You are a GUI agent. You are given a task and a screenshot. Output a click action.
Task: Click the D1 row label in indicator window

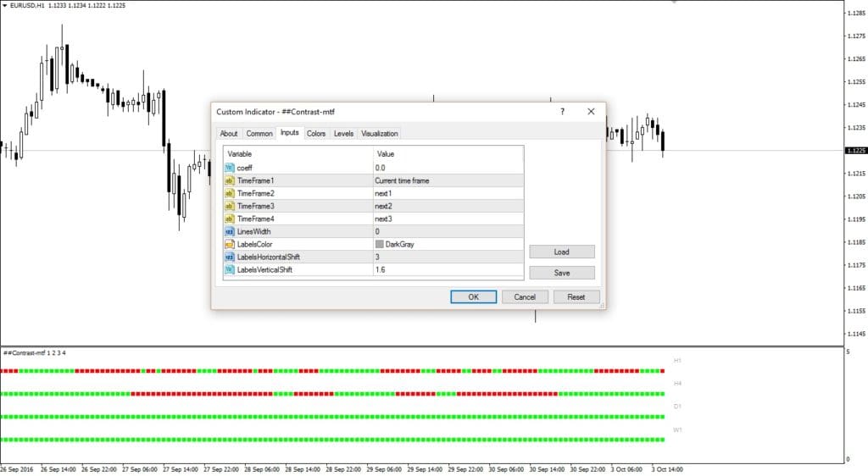coord(677,407)
